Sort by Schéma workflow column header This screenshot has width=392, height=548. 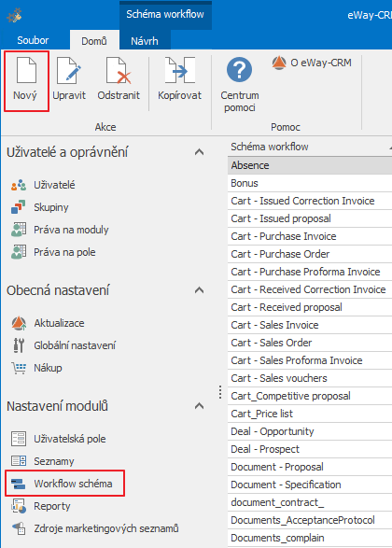[x=310, y=147]
